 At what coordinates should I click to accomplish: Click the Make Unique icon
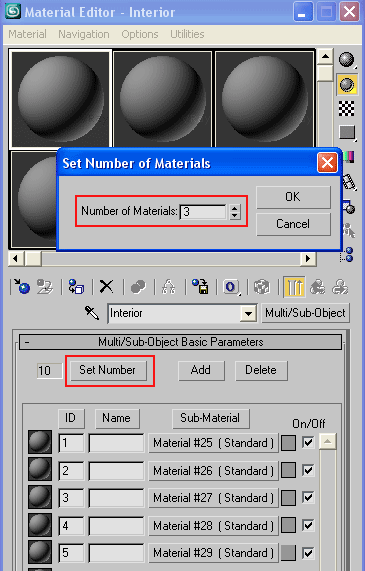(x=169, y=287)
